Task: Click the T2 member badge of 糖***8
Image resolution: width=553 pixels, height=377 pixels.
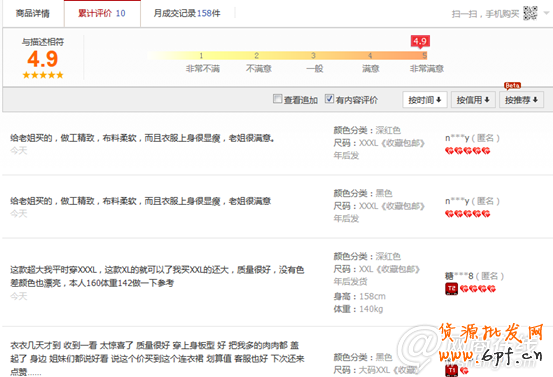Action: (451, 289)
